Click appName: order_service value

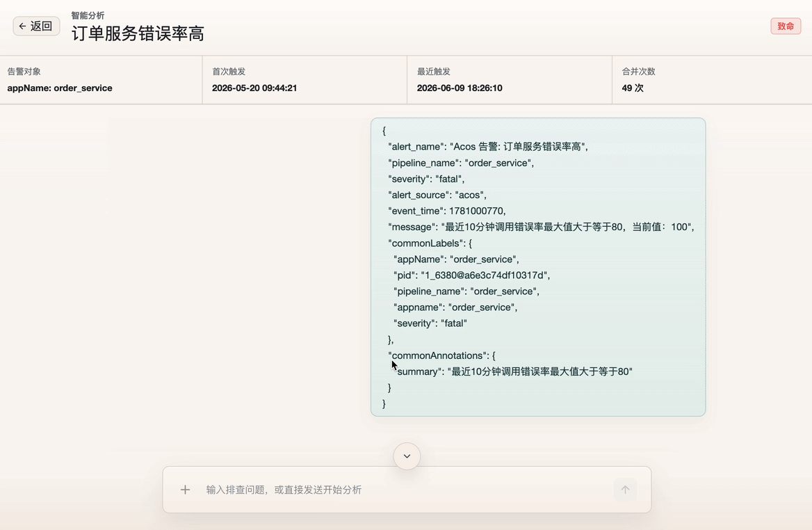(60, 88)
